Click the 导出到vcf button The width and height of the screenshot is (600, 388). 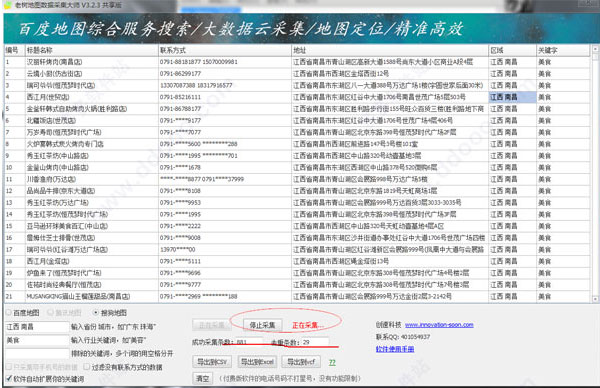tap(301, 362)
